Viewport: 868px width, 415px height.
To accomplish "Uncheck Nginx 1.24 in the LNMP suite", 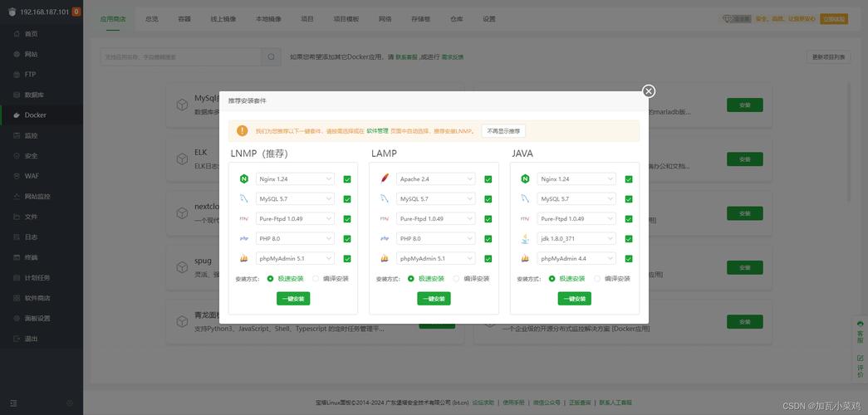I will [x=347, y=179].
